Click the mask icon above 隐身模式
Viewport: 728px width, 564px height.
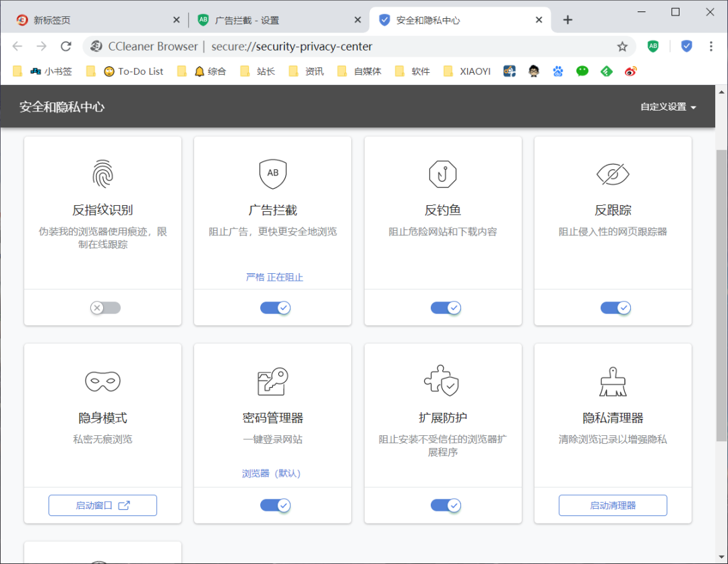(102, 380)
